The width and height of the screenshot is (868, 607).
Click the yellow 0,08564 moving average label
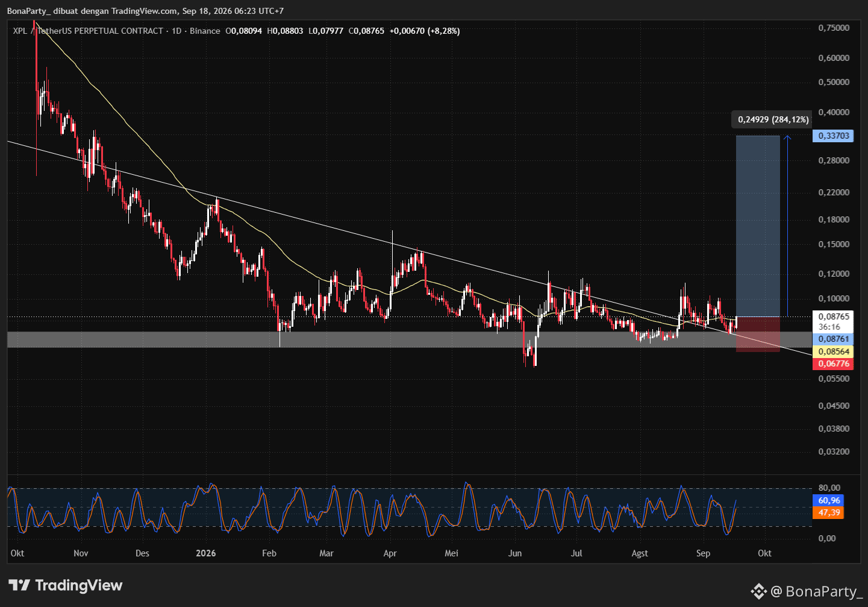[833, 351]
